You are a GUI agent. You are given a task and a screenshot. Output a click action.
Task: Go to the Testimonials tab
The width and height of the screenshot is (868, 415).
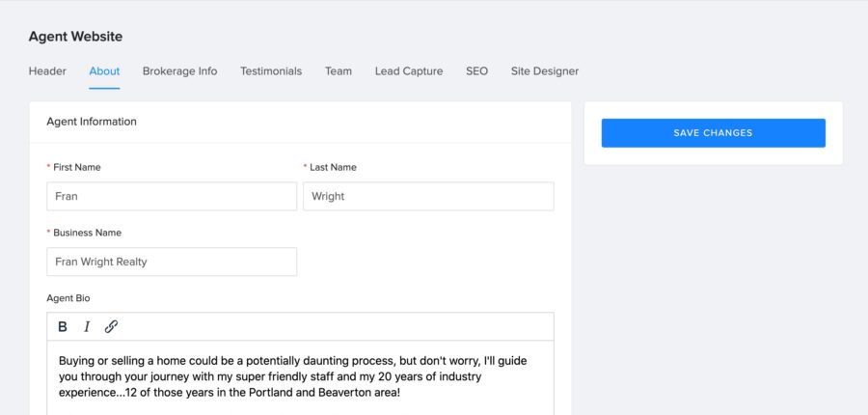(x=271, y=70)
